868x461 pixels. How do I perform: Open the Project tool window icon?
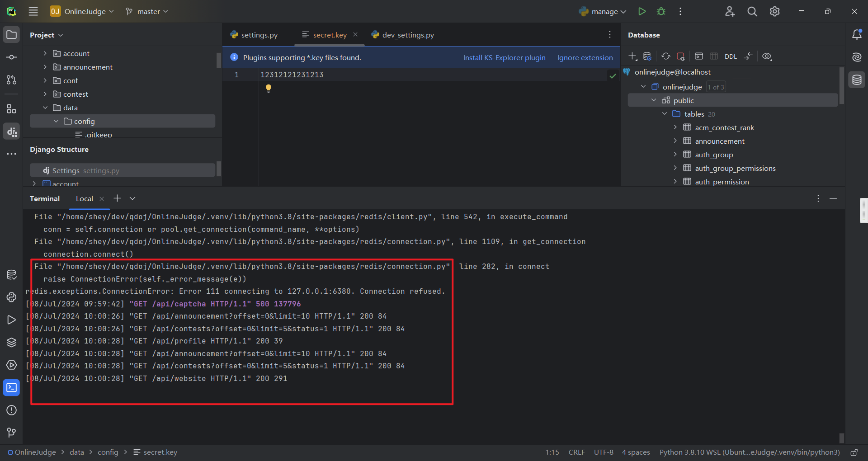(11, 35)
